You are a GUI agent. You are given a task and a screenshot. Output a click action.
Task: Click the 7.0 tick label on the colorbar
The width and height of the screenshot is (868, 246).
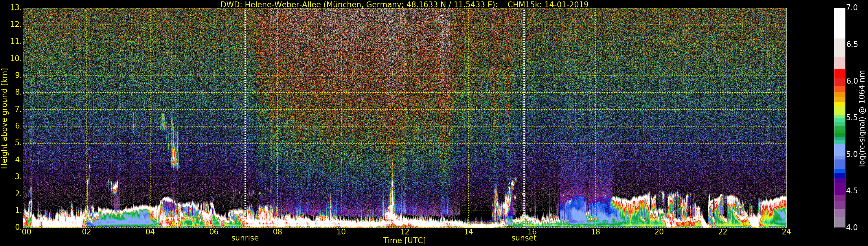coord(852,8)
